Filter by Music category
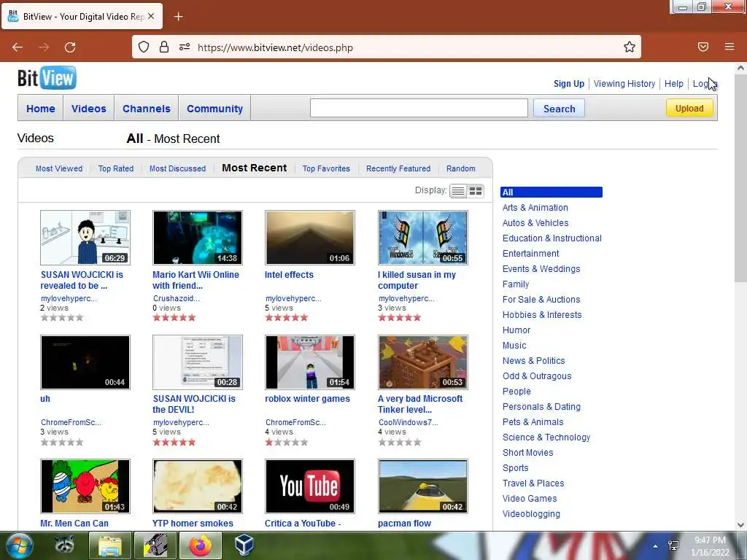The height and width of the screenshot is (560, 747). [514, 345]
